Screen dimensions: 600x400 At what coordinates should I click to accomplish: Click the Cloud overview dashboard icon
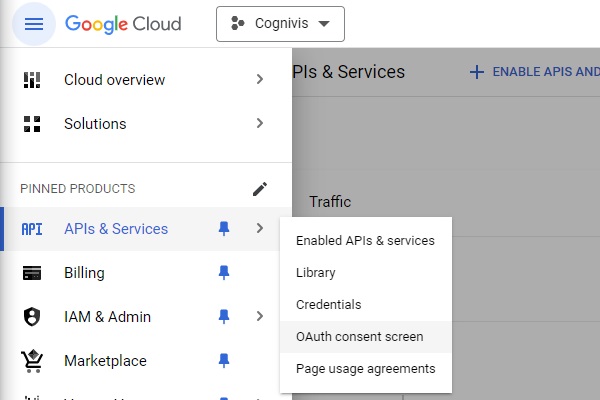click(32, 80)
